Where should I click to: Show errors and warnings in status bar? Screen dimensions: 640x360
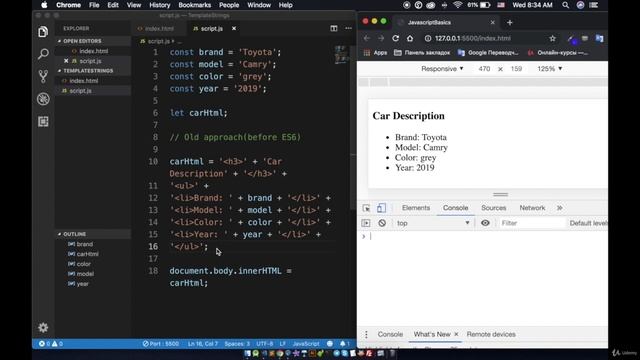tap(51, 344)
